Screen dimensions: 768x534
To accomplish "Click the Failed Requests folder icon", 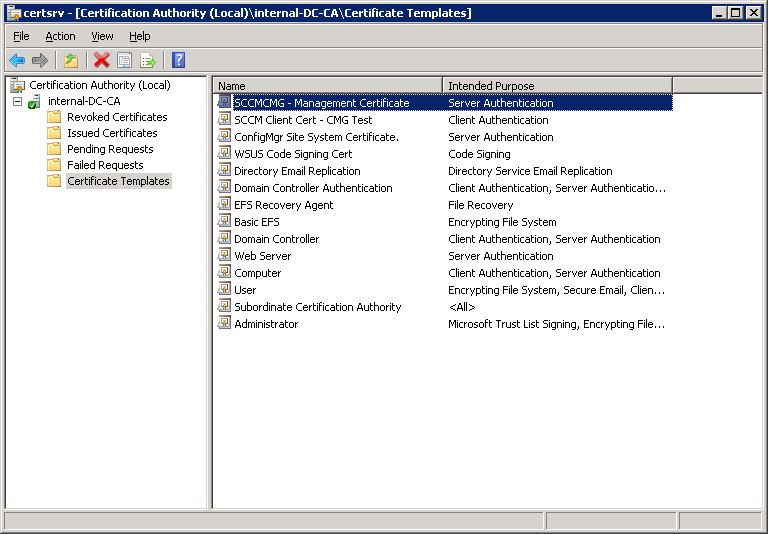I will 54,165.
